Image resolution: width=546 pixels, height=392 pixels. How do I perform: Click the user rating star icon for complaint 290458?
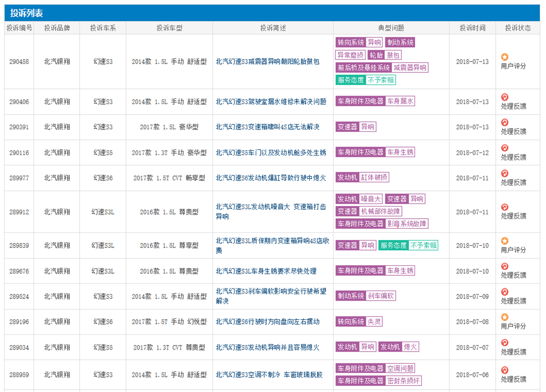pyautogui.click(x=504, y=57)
